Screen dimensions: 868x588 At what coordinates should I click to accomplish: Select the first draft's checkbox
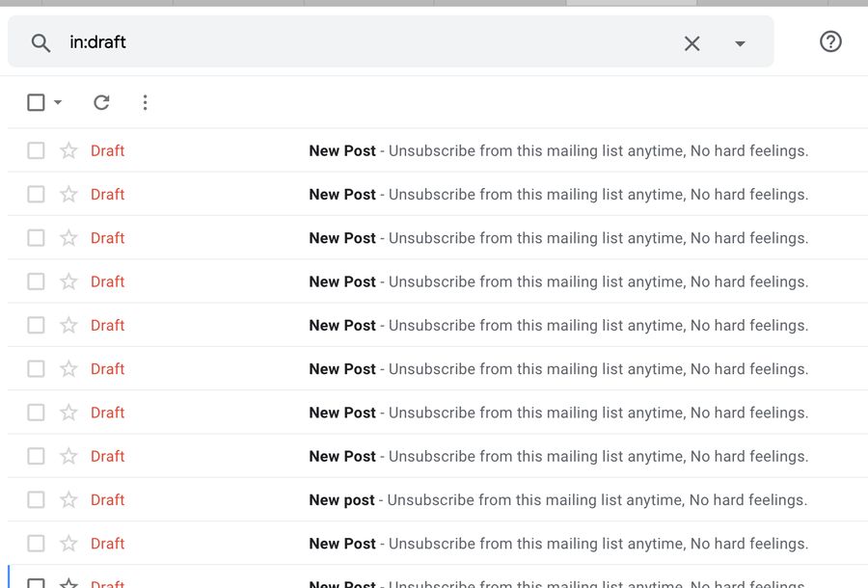pyautogui.click(x=36, y=150)
